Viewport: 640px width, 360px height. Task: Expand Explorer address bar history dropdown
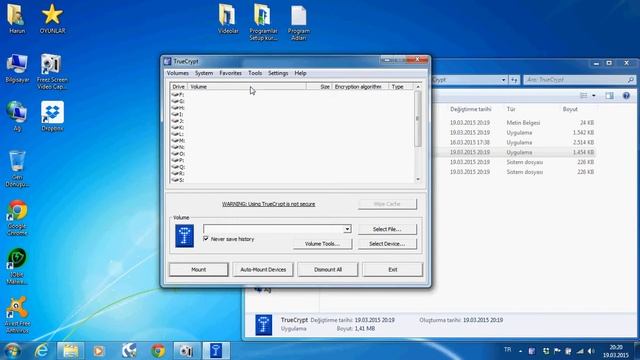(503, 80)
